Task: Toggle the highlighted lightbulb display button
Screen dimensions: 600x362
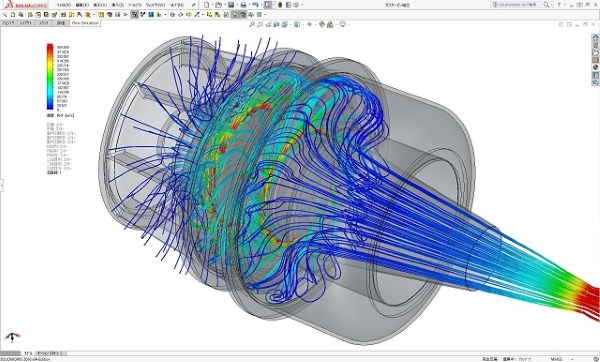Action: point(235,15)
